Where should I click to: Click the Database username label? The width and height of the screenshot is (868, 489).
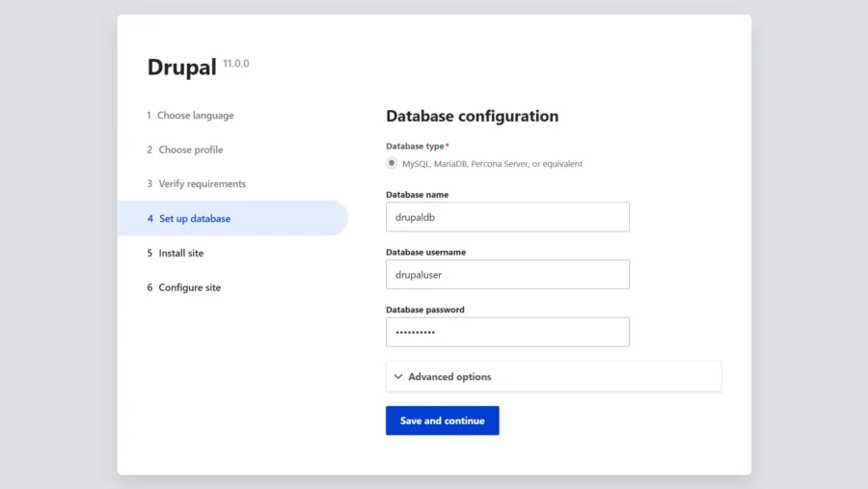[425, 252]
